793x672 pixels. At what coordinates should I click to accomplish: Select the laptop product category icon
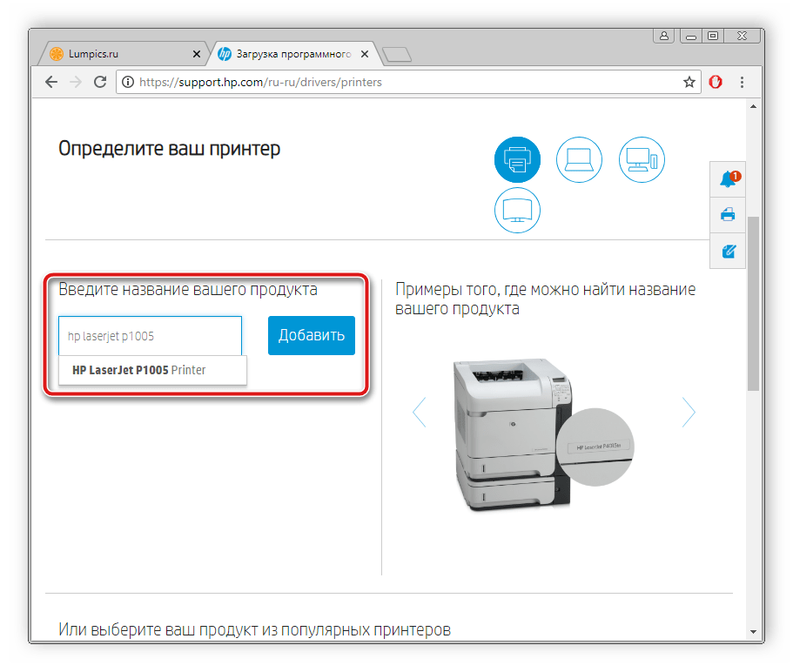coord(579,159)
